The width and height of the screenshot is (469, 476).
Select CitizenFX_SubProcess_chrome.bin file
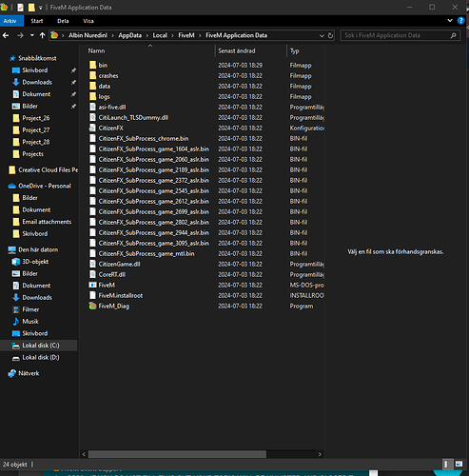pos(144,138)
